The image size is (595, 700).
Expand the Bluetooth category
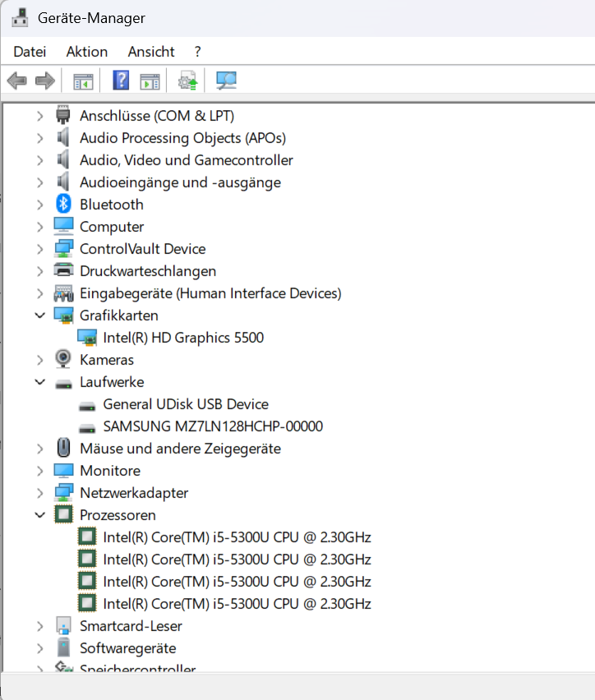click(x=39, y=205)
